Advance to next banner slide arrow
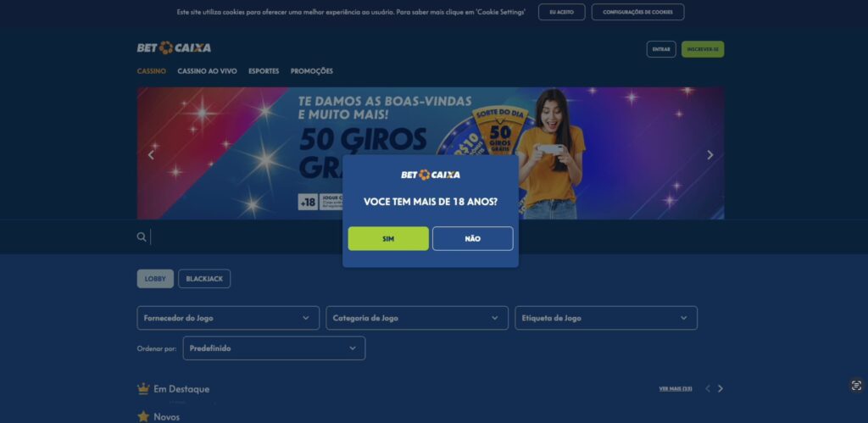 [710, 155]
